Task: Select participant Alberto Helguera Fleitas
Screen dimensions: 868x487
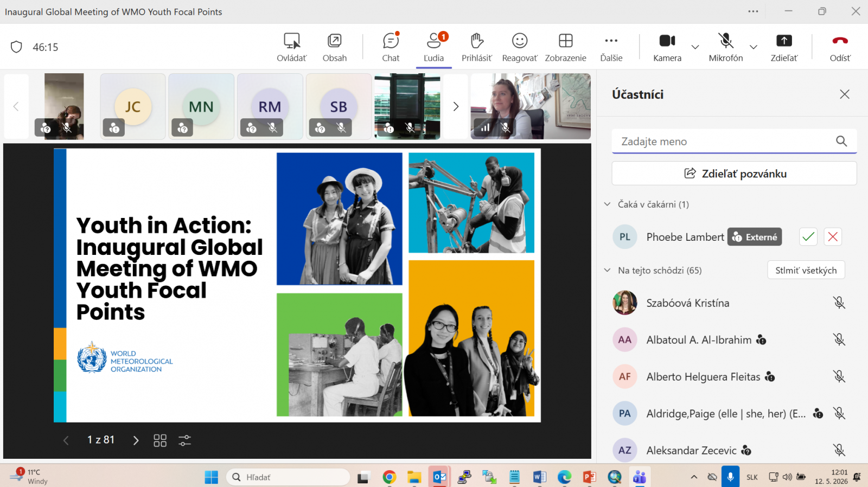Action: click(x=703, y=377)
